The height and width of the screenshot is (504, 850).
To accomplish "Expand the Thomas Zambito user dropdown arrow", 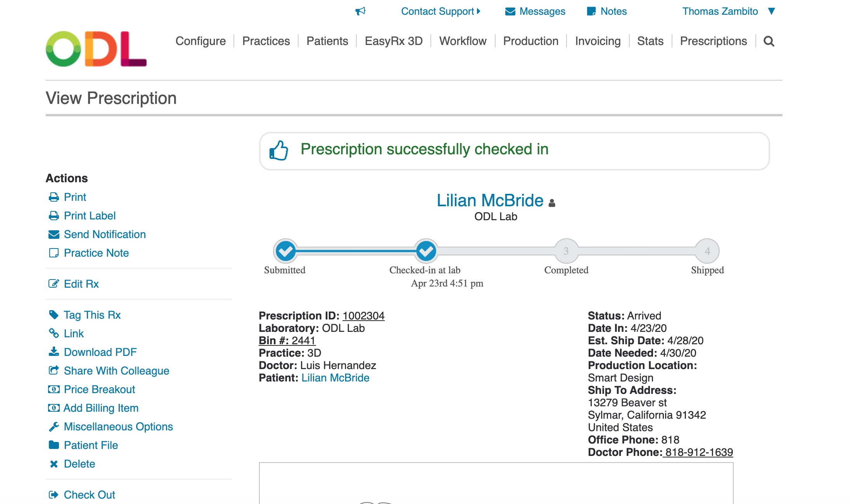I will pos(771,11).
